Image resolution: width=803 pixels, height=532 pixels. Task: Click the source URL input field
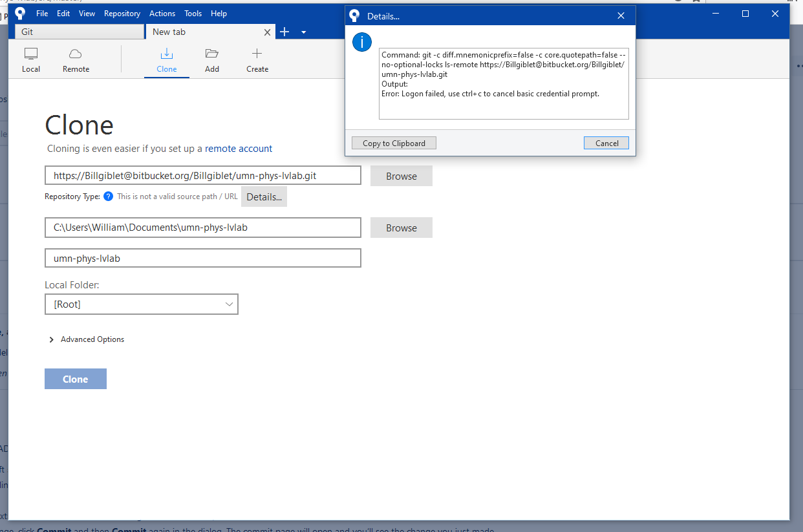coord(203,175)
